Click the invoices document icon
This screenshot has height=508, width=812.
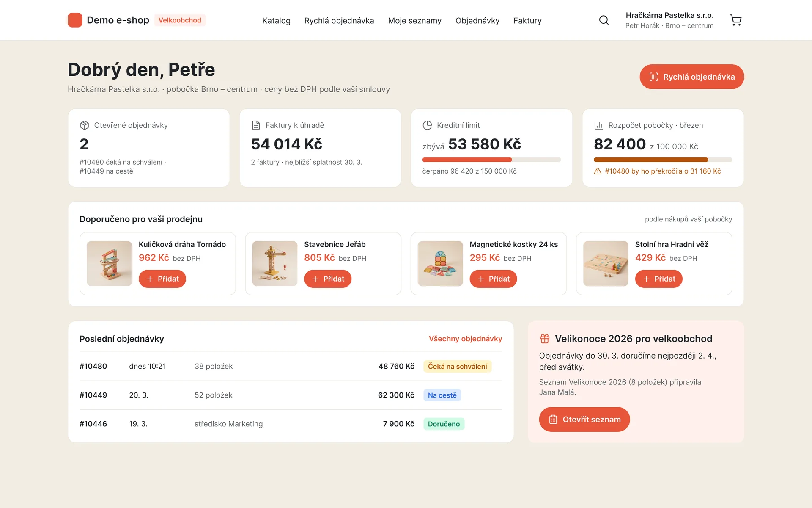coord(256,125)
